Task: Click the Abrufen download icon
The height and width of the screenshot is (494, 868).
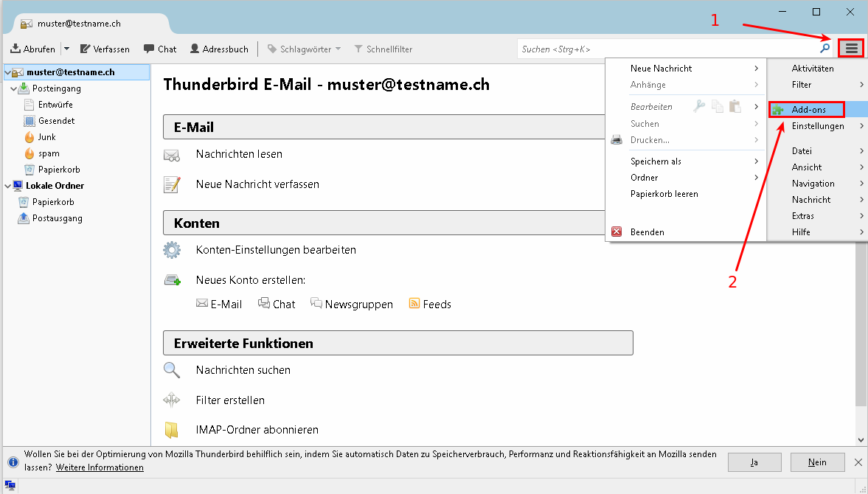Action: 15,49
